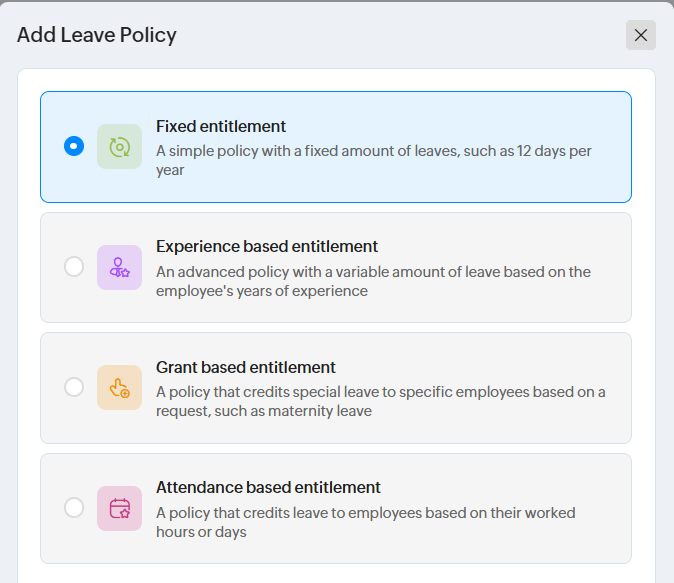Choose the Experience based entitlement radio button
Screen dimensions: 674x583
74,267
